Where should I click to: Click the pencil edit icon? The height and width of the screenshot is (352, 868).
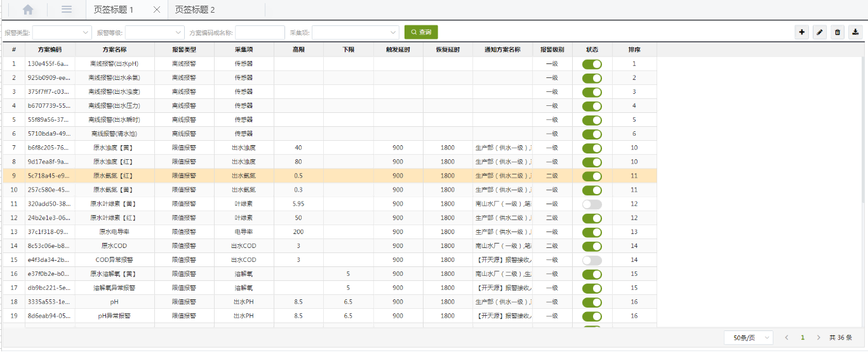pyautogui.click(x=820, y=32)
